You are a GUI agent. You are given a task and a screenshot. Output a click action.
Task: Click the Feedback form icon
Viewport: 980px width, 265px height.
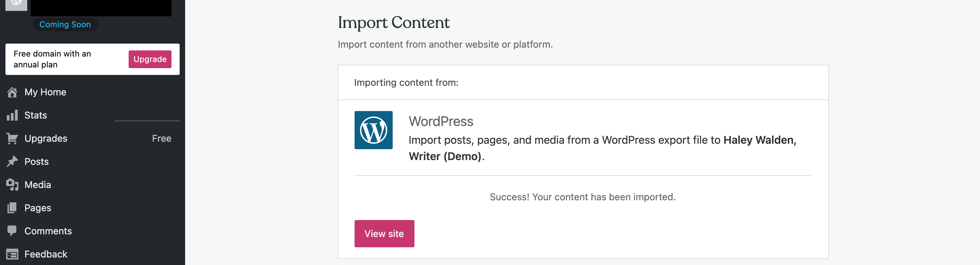12,254
